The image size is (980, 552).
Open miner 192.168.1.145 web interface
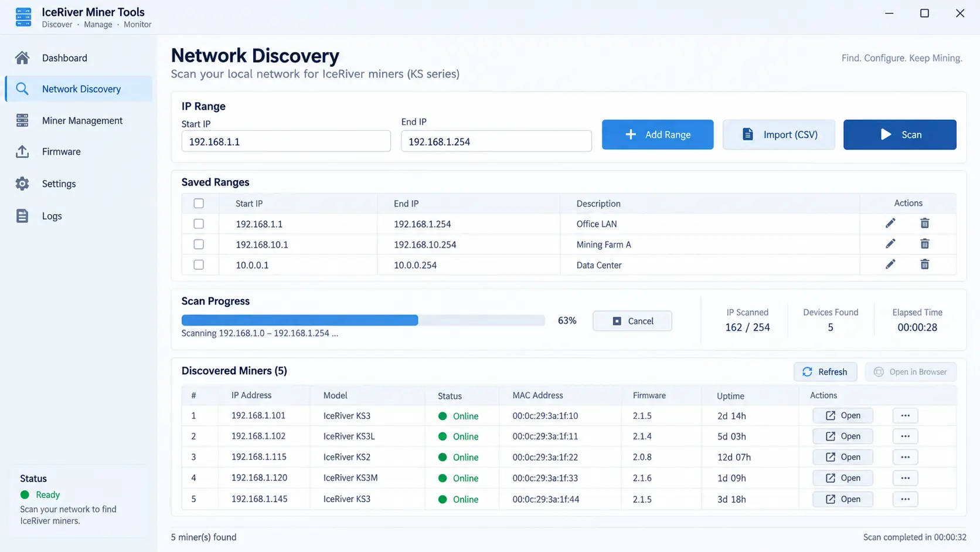843,499
